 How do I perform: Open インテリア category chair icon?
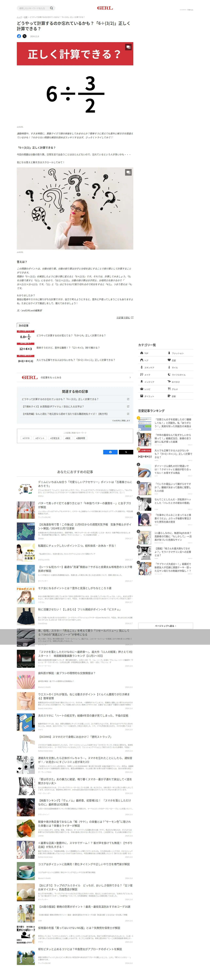pos(142,382)
